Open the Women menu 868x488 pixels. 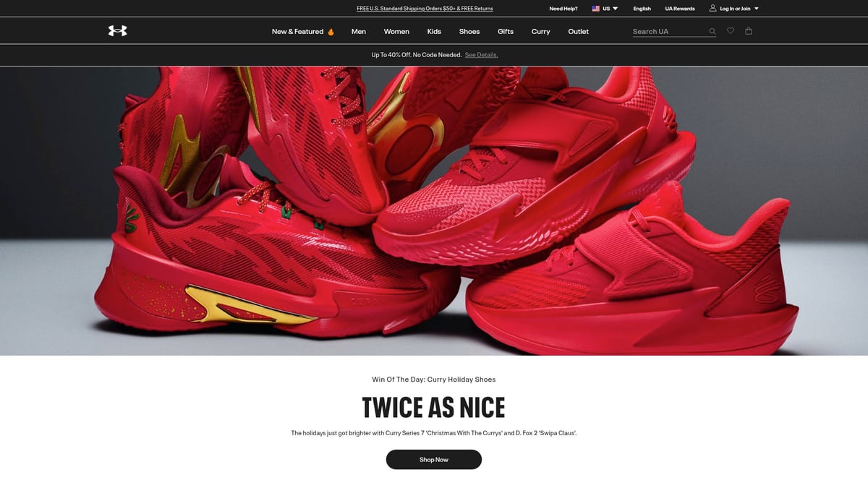(x=396, y=32)
